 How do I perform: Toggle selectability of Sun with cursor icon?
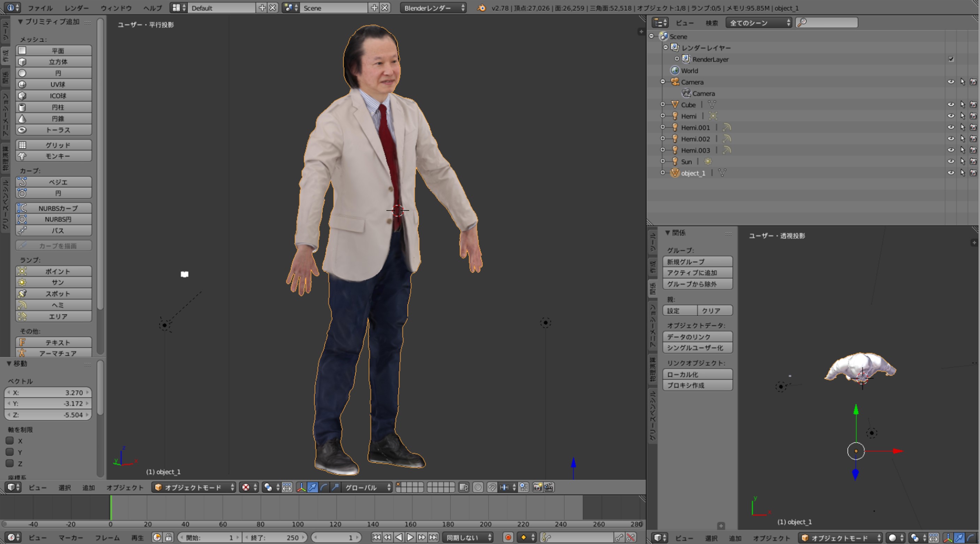pyautogui.click(x=962, y=162)
